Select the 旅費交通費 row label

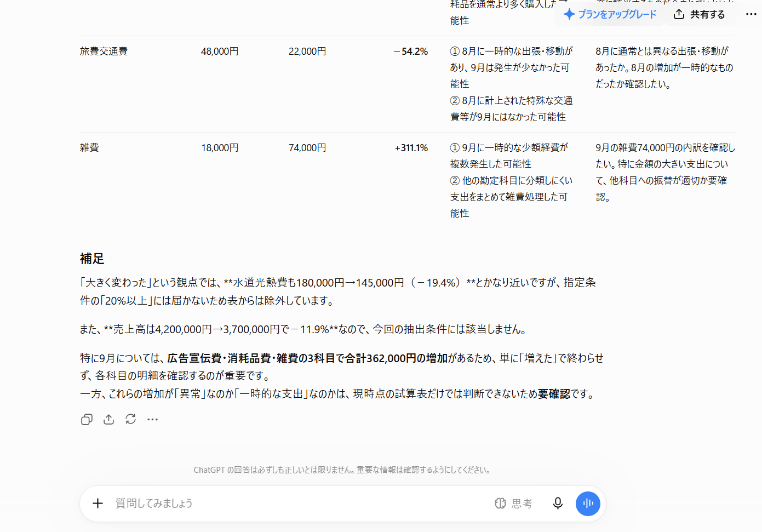pos(104,52)
